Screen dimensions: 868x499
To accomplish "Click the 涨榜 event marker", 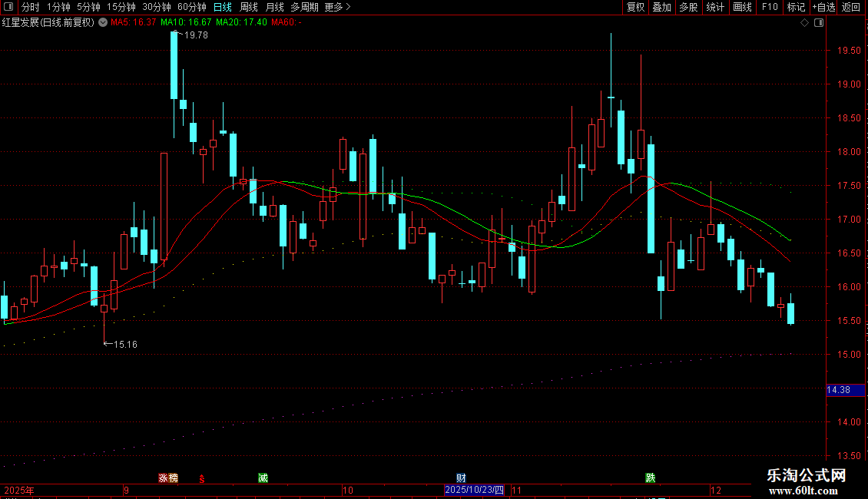I will point(168,478).
